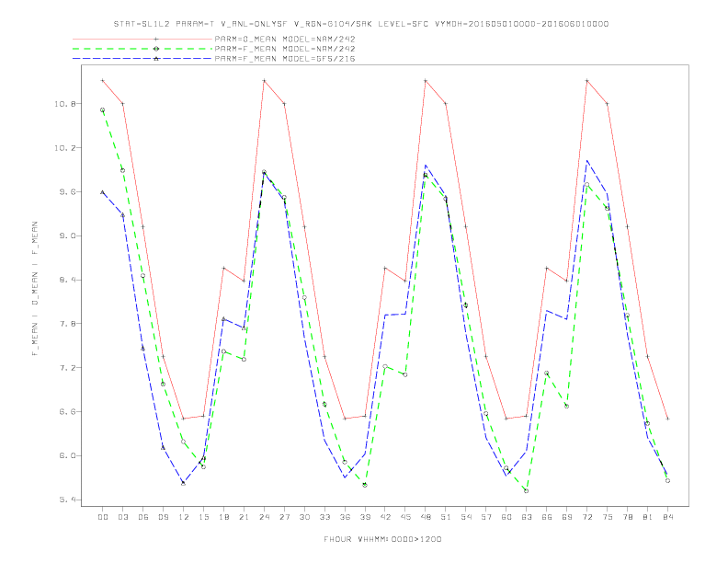Click x-axis tick label 48
Viewport: 728px width, 563px height.
pos(426,517)
